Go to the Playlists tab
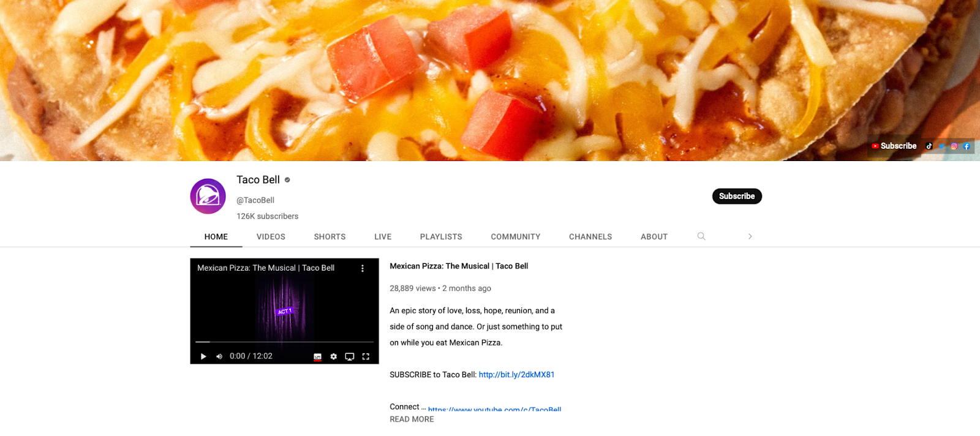The image size is (980, 436). tap(441, 236)
